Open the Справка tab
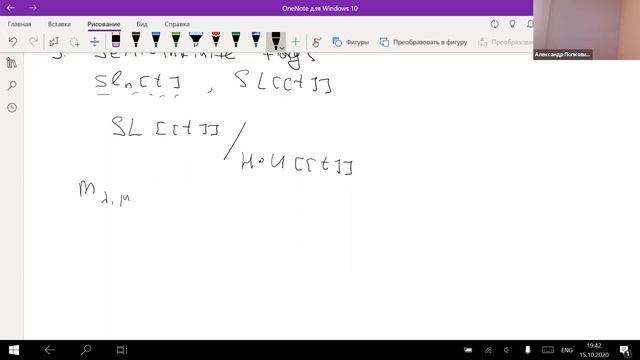 [x=177, y=24]
